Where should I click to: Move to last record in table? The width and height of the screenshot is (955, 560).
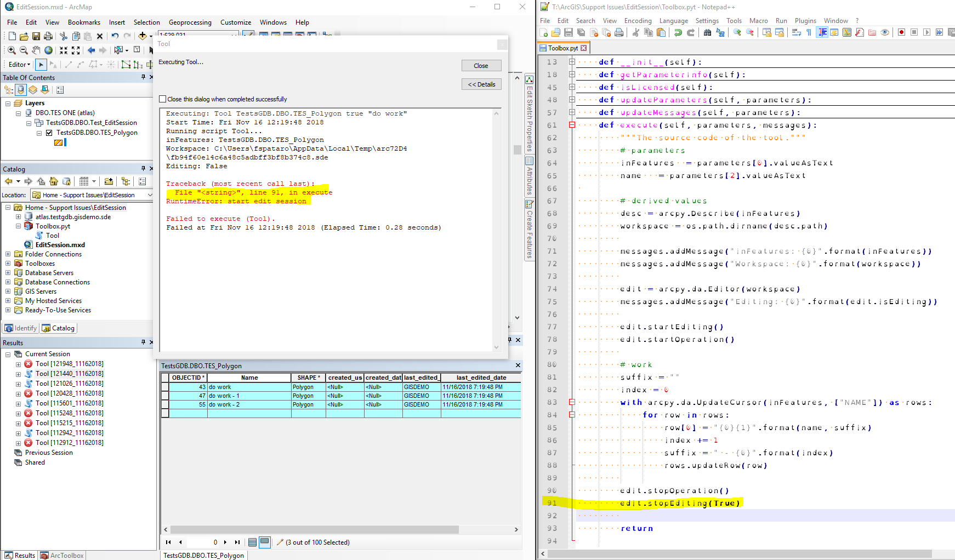(237, 542)
